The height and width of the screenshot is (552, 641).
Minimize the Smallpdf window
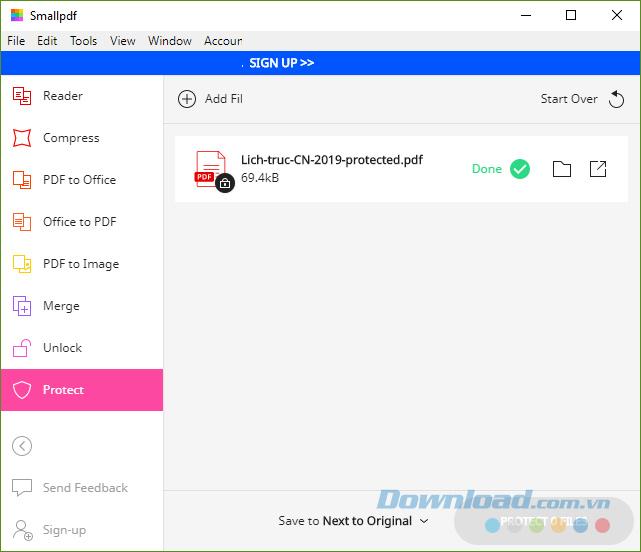tap(526, 16)
